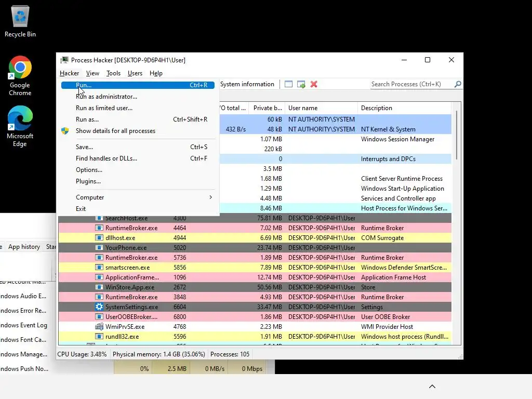
Task: Choose Run as administrator... menu entry
Action: pyautogui.click(x=138, y=97)
